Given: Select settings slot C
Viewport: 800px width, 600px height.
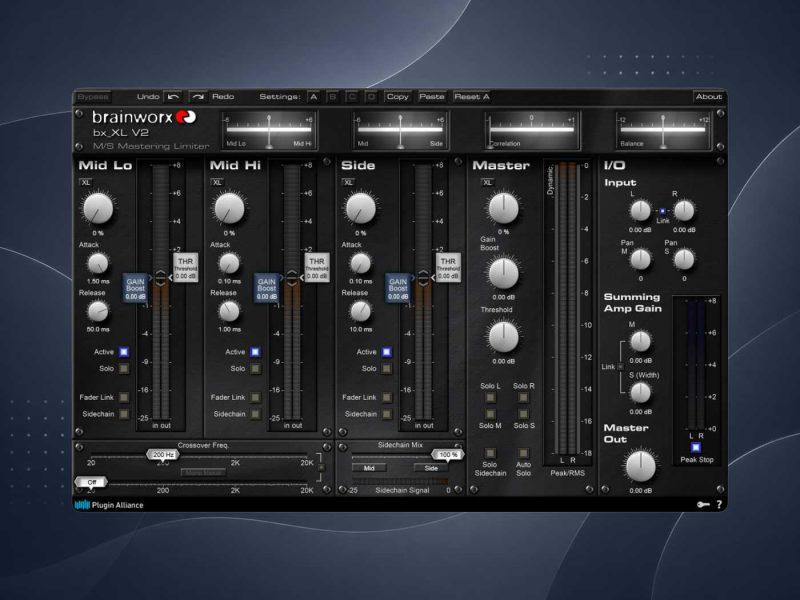Looking at the screenshot, I should pos(352,96).
